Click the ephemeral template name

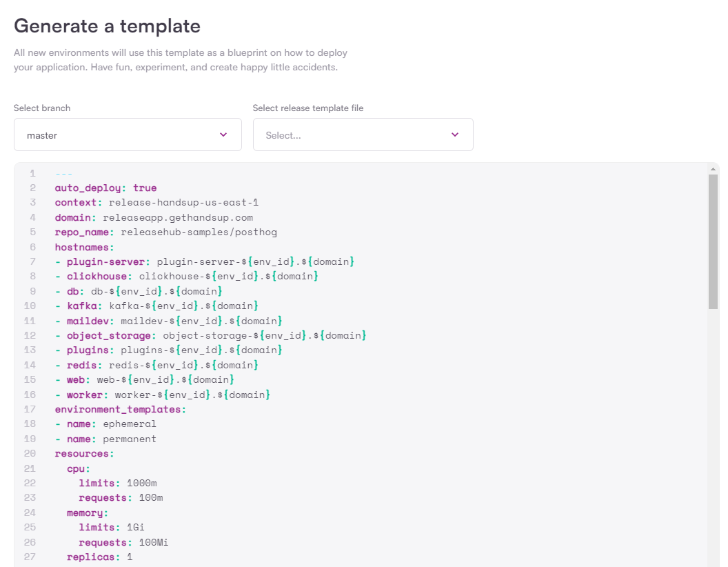[130, 424]
